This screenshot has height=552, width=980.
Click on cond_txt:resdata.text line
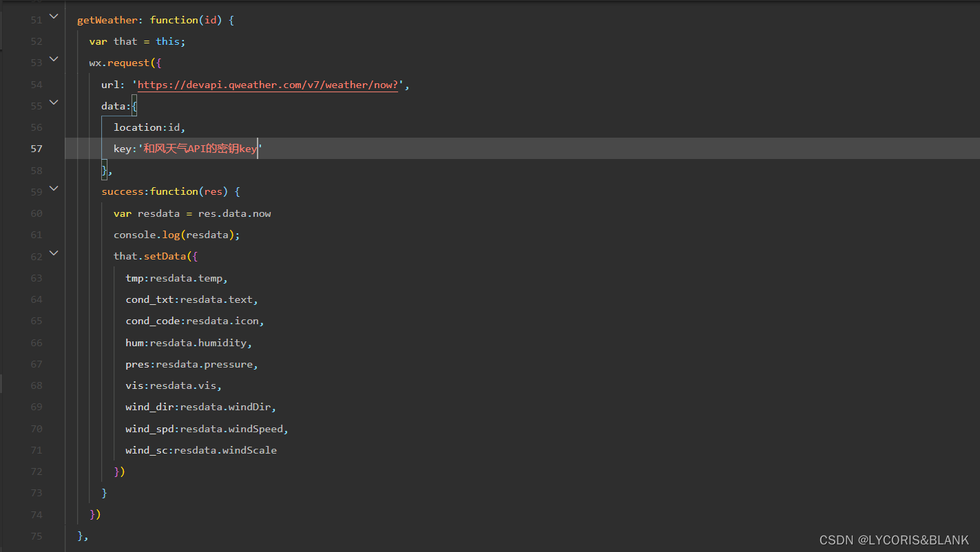click(x=191, y=299)
